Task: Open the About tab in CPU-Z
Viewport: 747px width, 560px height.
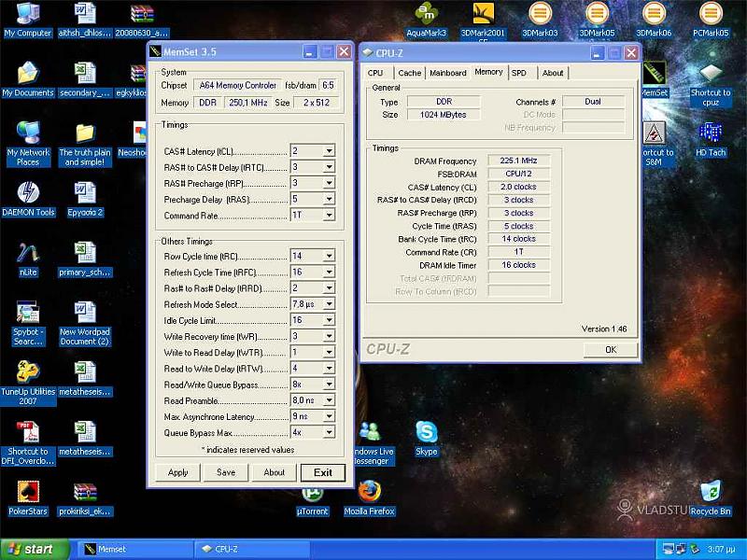Action: click(553, 73)
